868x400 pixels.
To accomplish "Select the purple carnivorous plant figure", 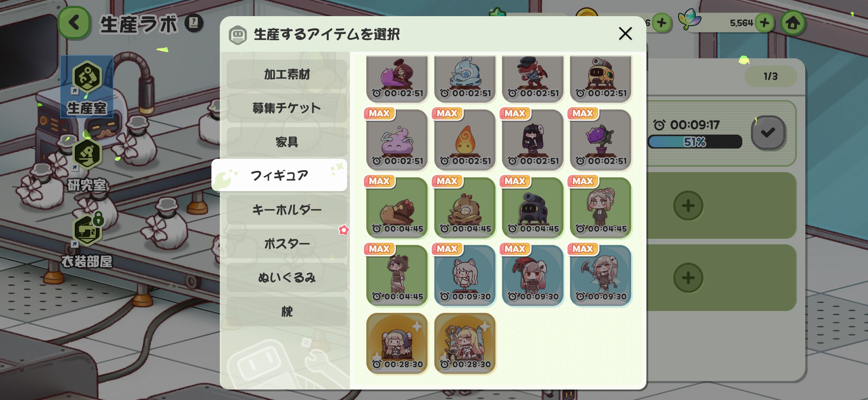I will coord(600,140).
